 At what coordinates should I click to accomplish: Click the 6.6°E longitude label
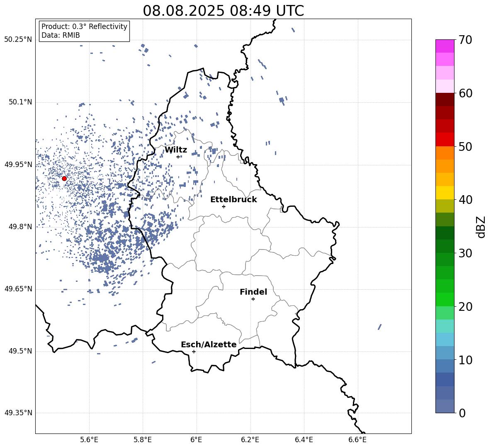tap(357, 440)
